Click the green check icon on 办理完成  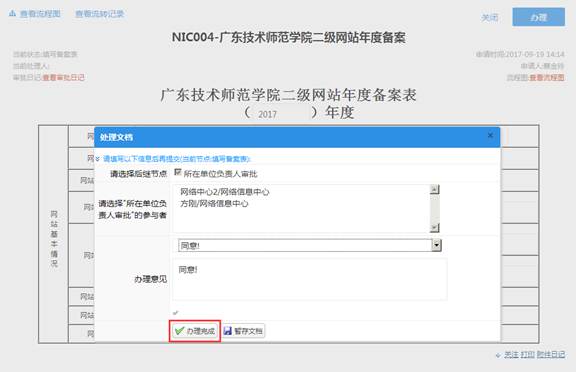coord(179,331)
